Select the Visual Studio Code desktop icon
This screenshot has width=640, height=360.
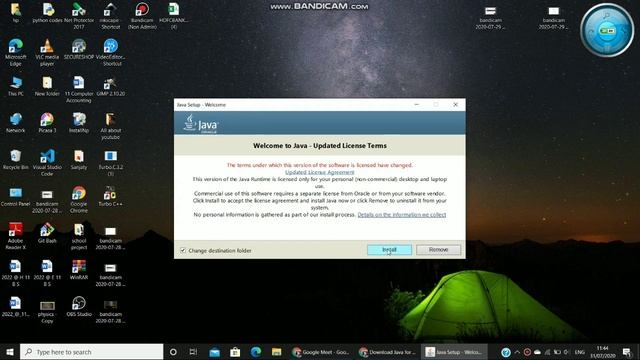(47, 163)
